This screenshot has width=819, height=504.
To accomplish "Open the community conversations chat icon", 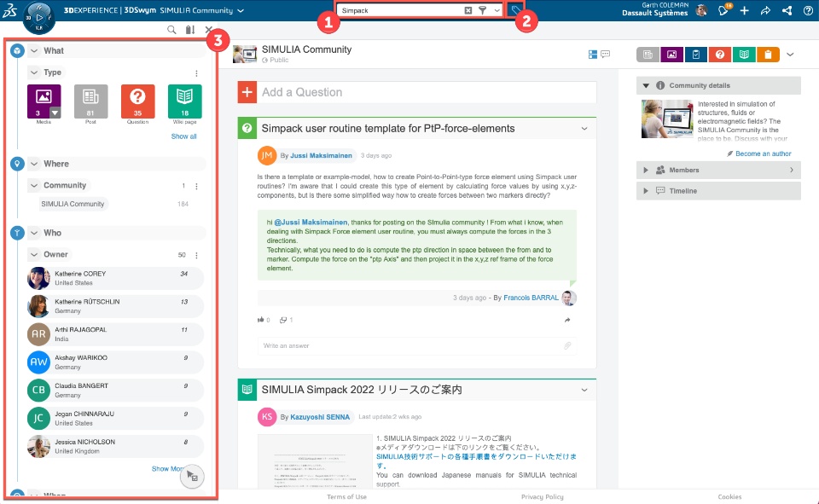I will click(x=606, y=55).
